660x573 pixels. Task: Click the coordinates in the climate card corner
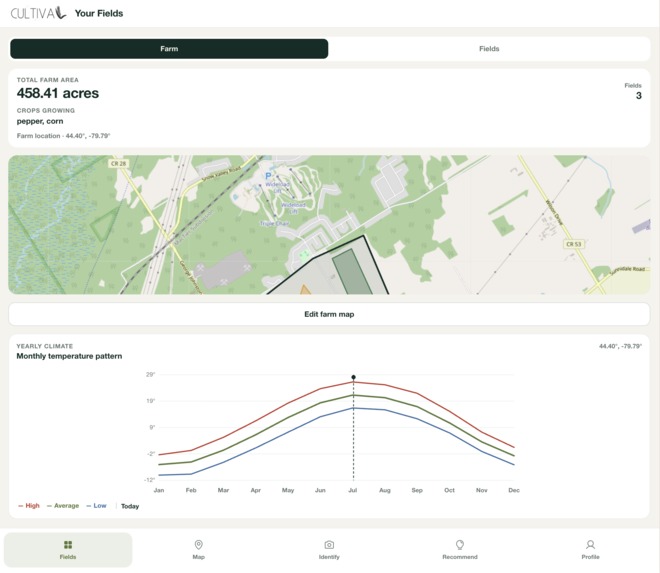click(x=620, y=346)
